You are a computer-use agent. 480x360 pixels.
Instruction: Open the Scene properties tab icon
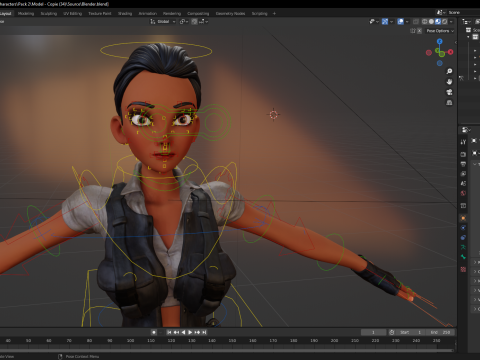(463, 183)
